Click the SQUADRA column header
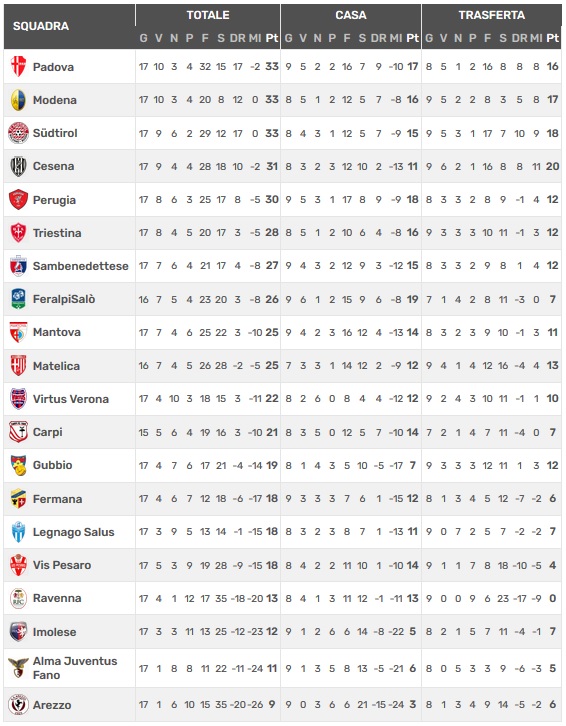Viewport: 566px width, 726px height. (x=41, y=26)
